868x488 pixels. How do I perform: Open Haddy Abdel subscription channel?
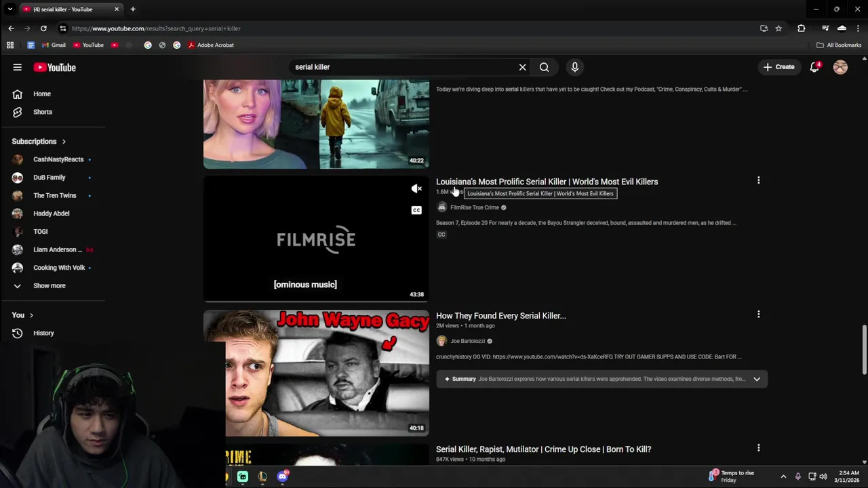[52, 213]
